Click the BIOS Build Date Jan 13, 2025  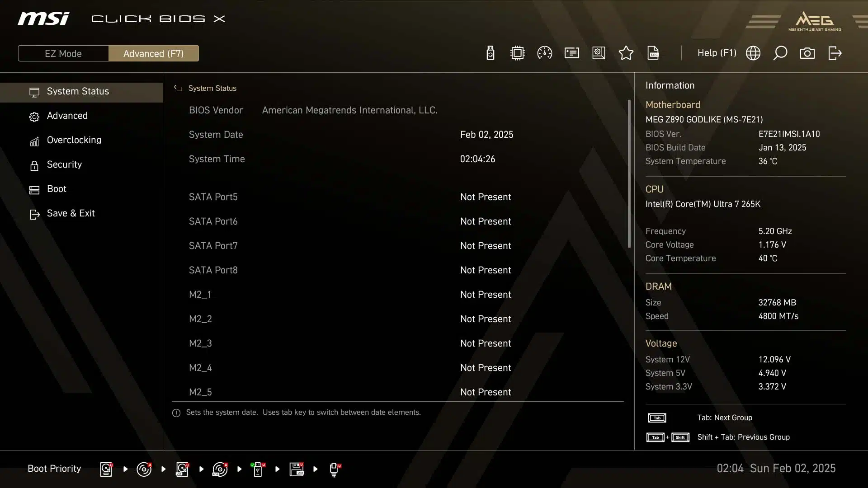point(782,148)
